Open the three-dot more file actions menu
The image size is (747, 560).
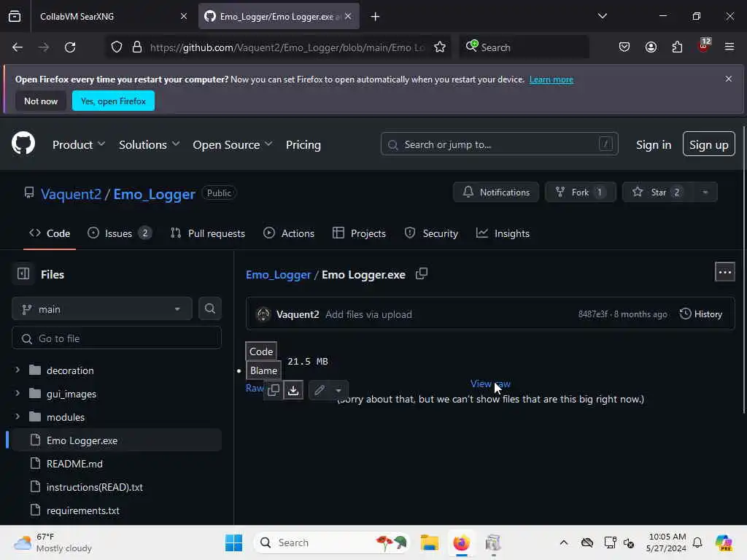pyautogui.click(x=724, y=272)
